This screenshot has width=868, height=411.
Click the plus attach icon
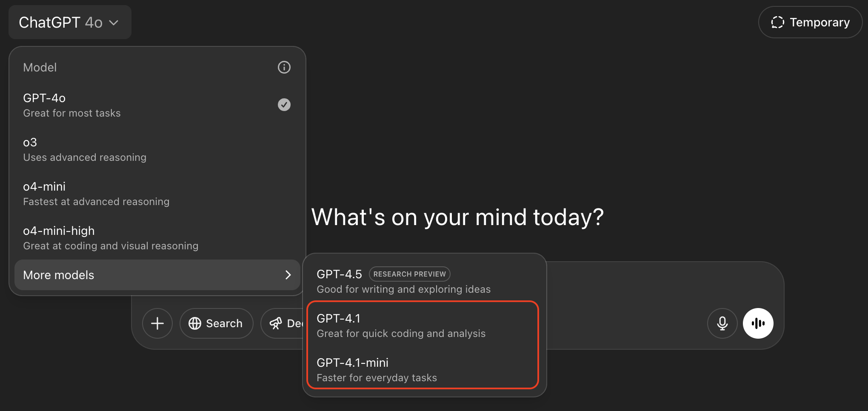coord(157,323)
